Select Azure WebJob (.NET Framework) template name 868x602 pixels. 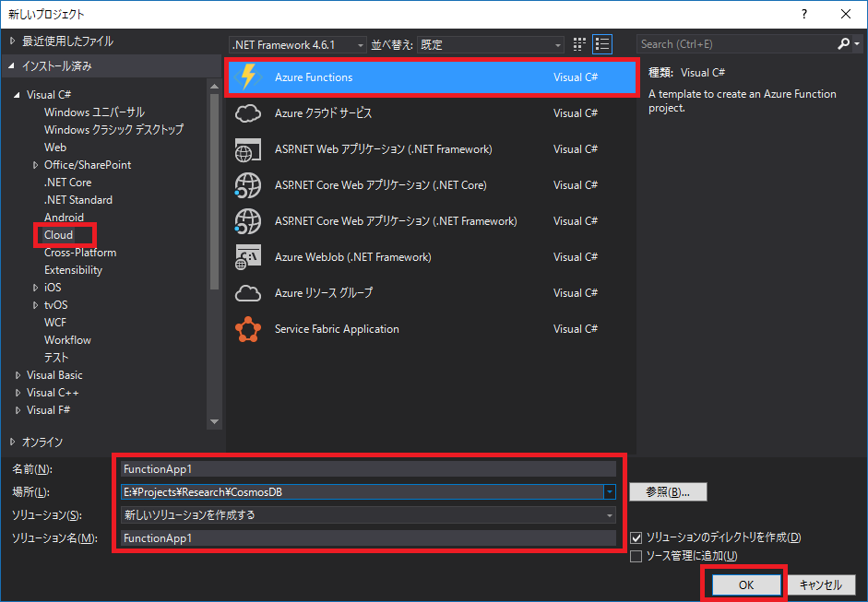tap(352, 257)
